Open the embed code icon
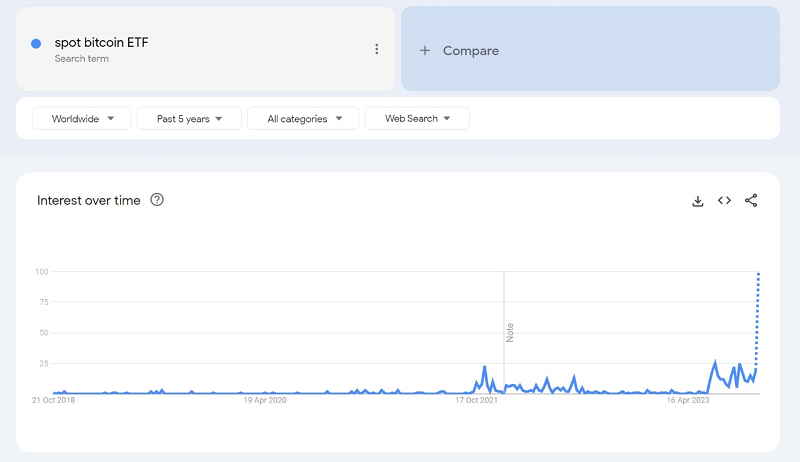Image resolution: width=800 pixels, height=462 pixels. [x=724, y=201]
